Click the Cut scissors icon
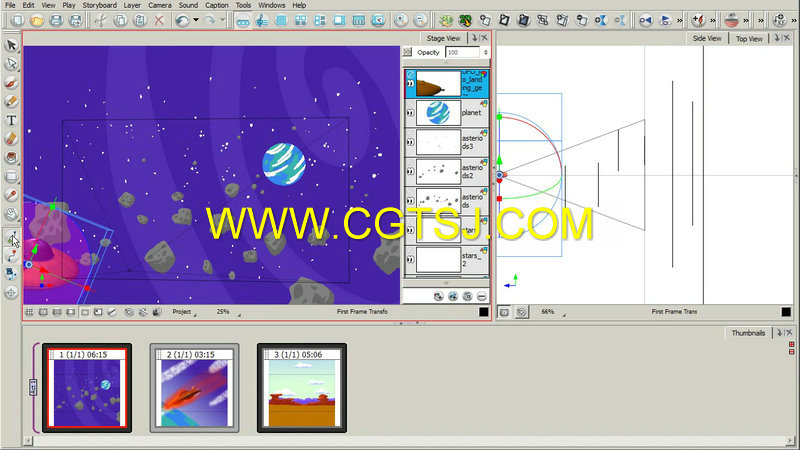Screen dimensions: 800x450 101,20
